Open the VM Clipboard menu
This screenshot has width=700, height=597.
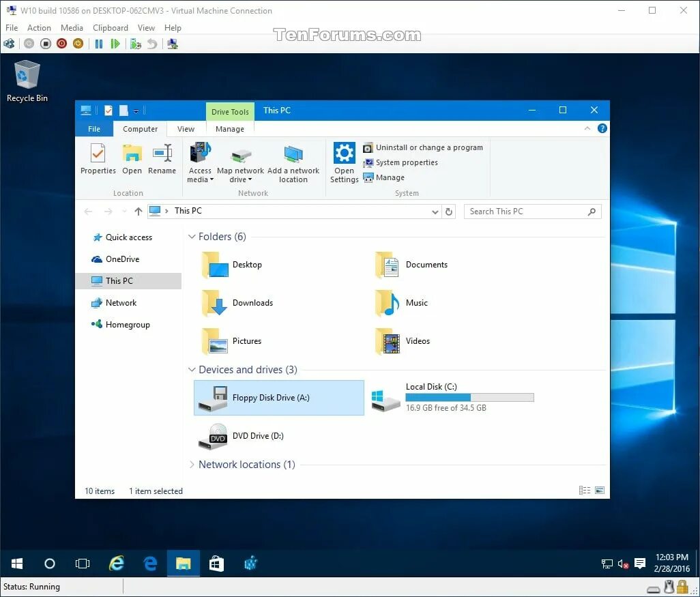(111, 28)
